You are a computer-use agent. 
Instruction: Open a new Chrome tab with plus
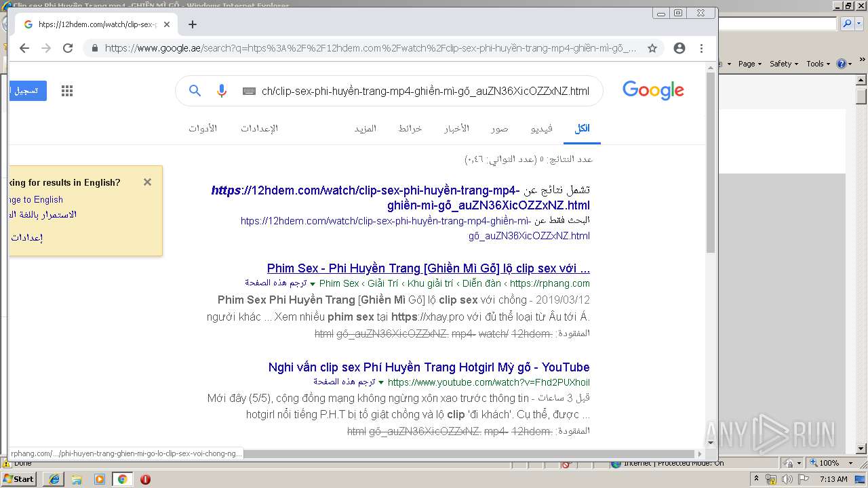click(x=193, y=24)
